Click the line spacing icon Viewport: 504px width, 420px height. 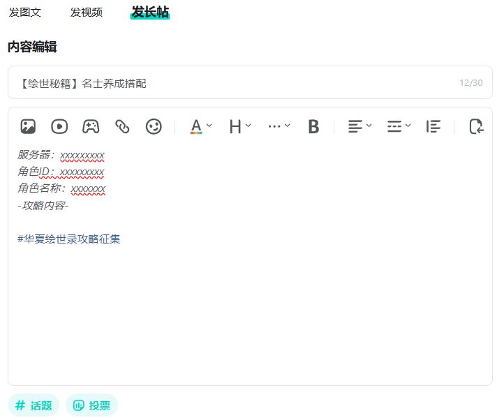[x=433, y=126]
